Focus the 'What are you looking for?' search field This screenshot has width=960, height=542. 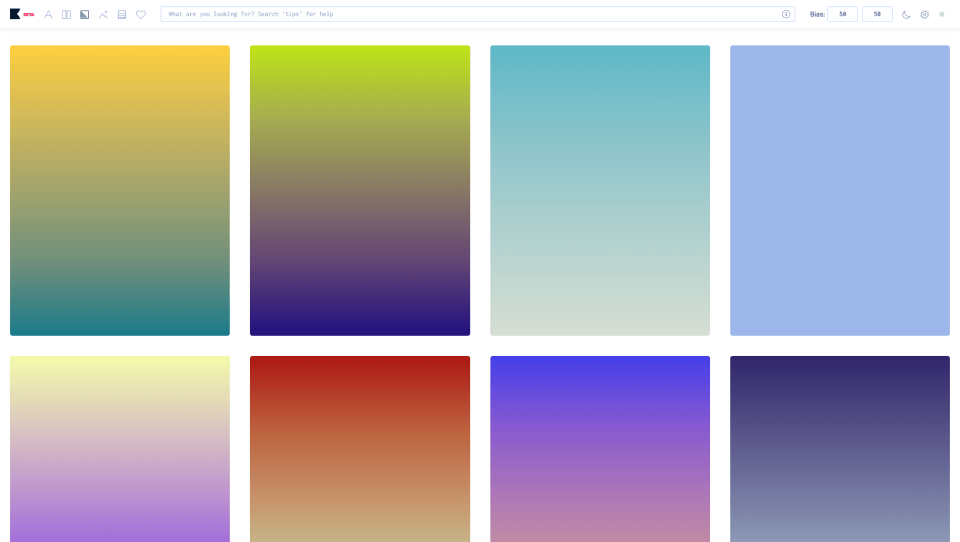(x=470, y=14)
